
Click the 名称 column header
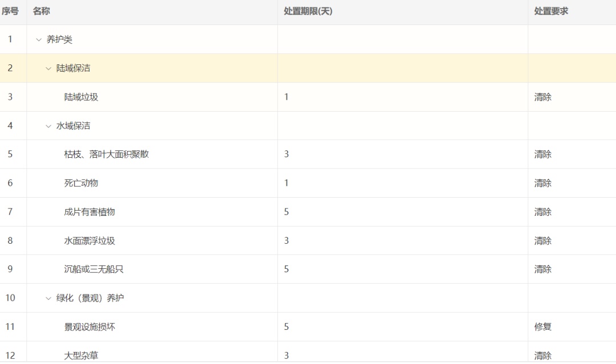[41, 11]
